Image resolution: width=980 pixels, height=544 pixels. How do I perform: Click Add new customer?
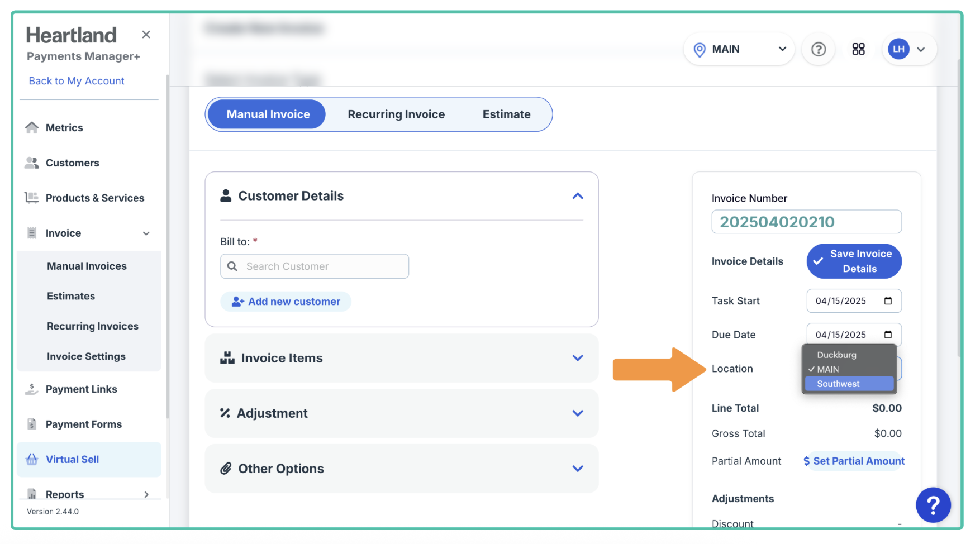(x=286, y=302)
